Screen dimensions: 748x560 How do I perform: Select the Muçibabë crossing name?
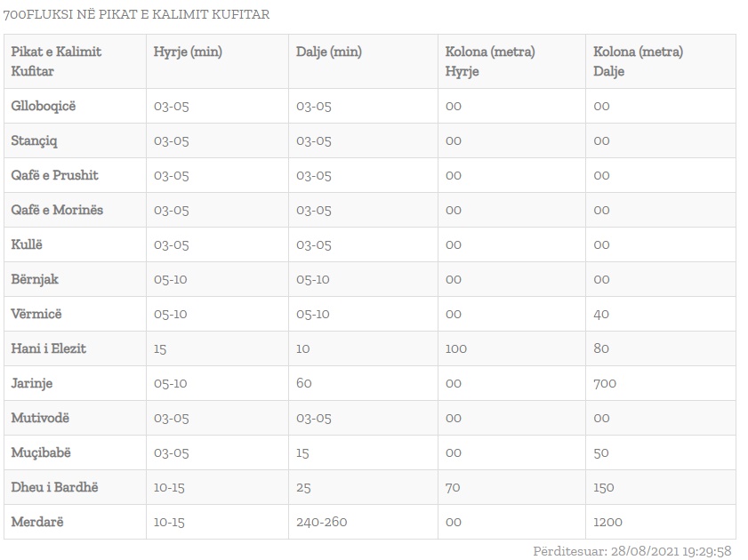(41, 452)
